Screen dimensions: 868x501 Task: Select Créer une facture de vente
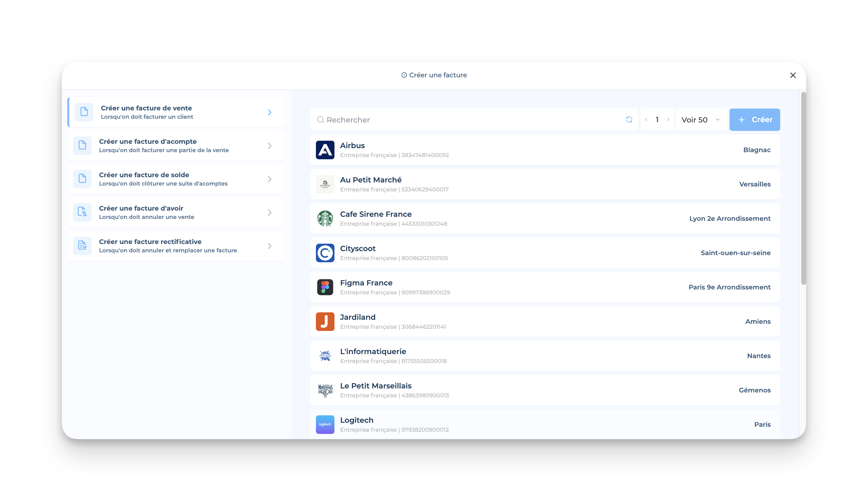point(176,112)
